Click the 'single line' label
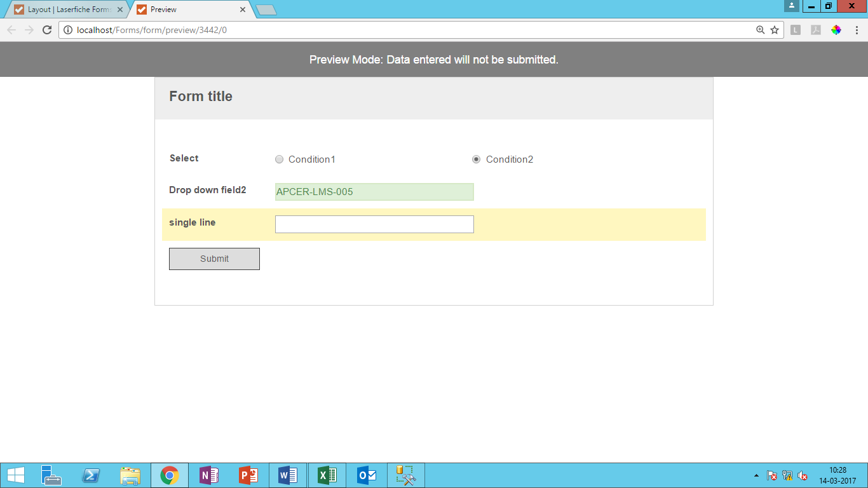Image resolution: width=868 pixels, height=488 pixels. [x=193, y=222]
